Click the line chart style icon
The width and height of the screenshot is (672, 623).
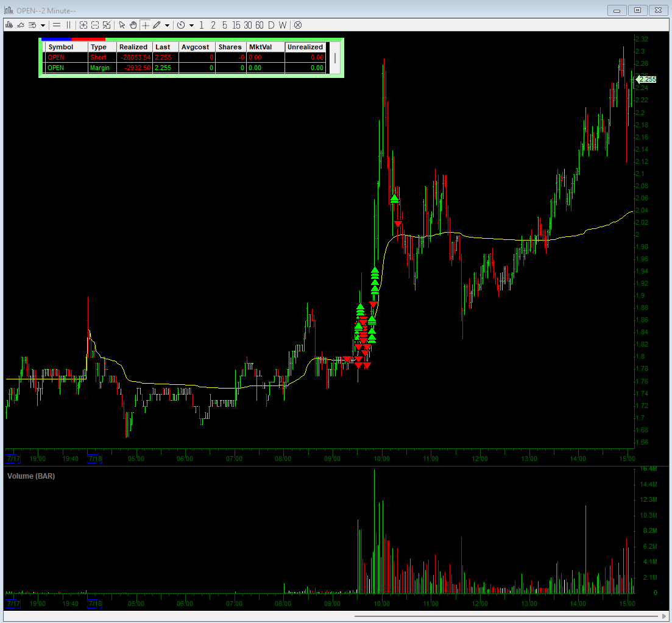[21, 26]
